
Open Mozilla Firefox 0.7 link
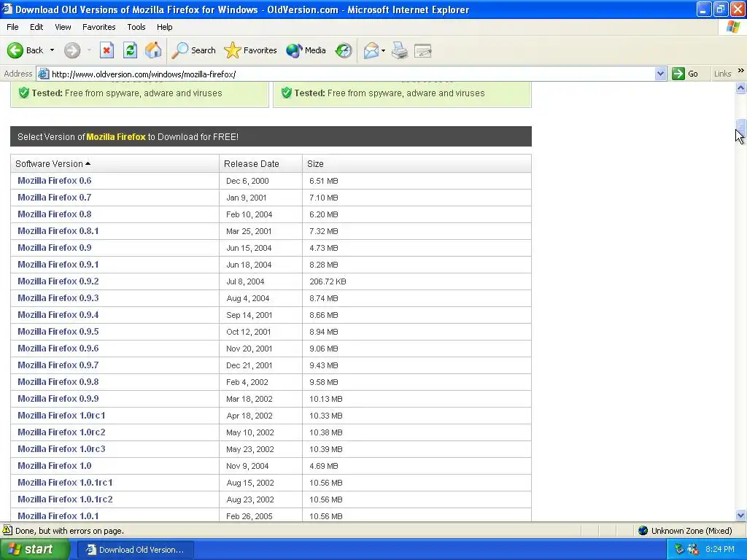(54, 197)
